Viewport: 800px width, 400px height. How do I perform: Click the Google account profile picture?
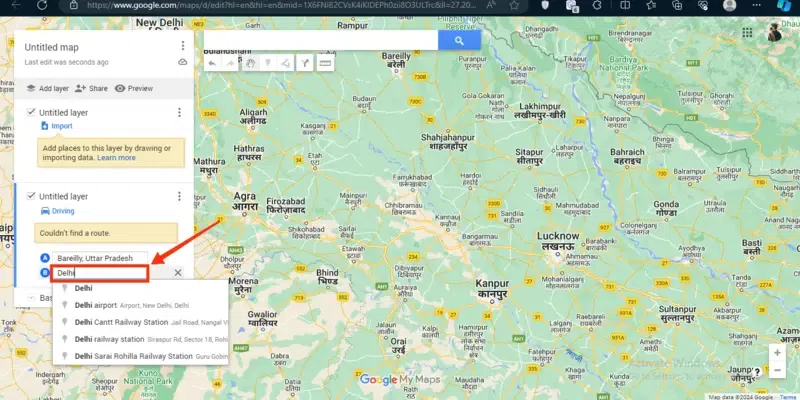pos(776,32)
